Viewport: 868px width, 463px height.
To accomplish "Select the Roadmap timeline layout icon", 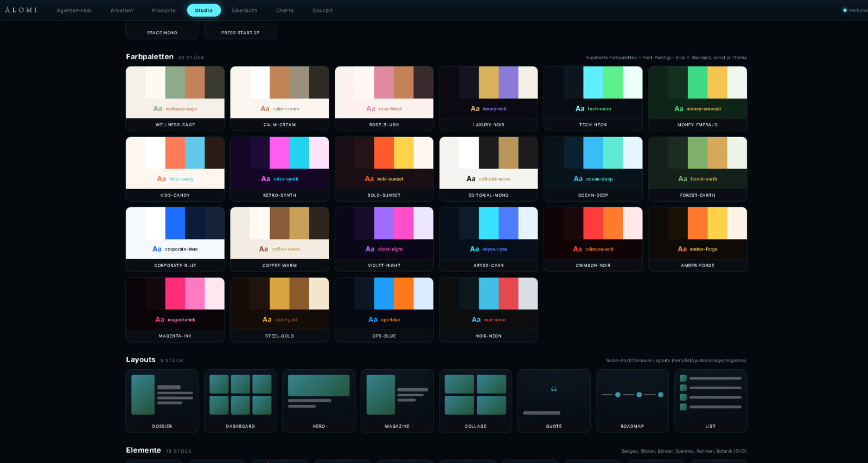I will (x=633, y=401).
